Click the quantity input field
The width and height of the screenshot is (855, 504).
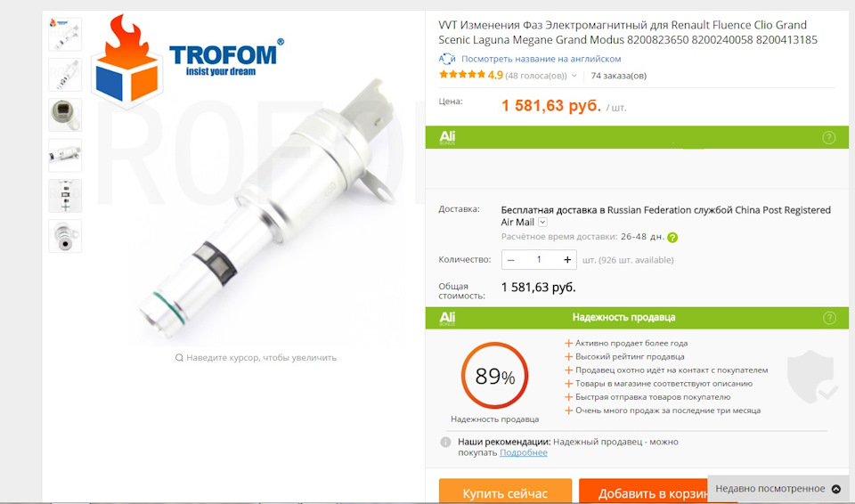(539, 260)
